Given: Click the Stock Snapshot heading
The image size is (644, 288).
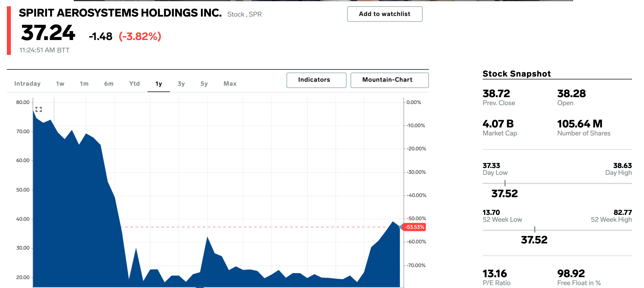Looking at the screenshot, I should [517, 74].
